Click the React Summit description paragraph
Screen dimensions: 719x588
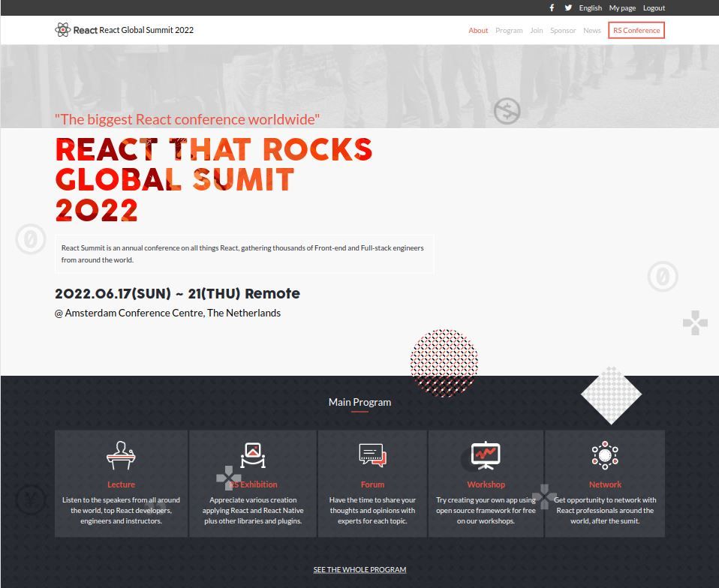pyautogui.click(x=244, y=254)
